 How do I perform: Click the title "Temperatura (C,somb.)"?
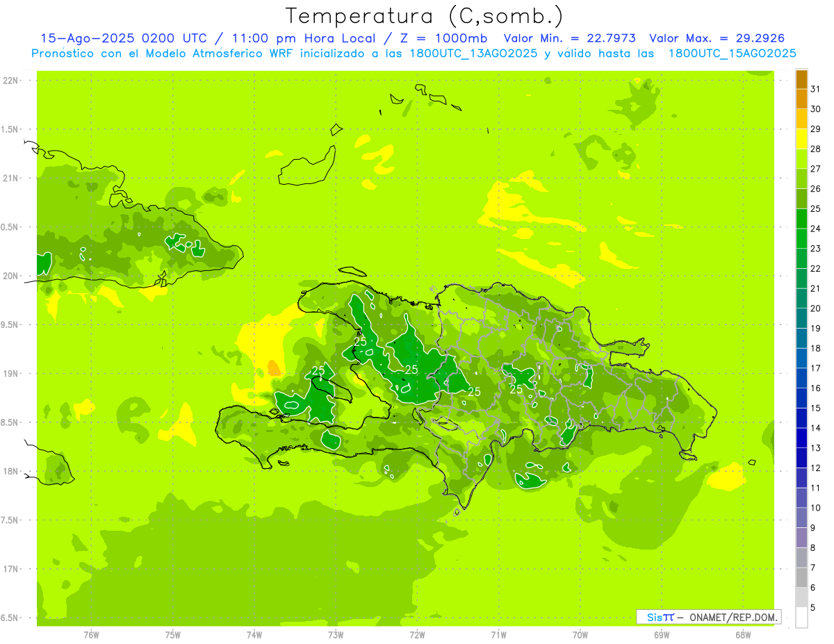(424, 17)
